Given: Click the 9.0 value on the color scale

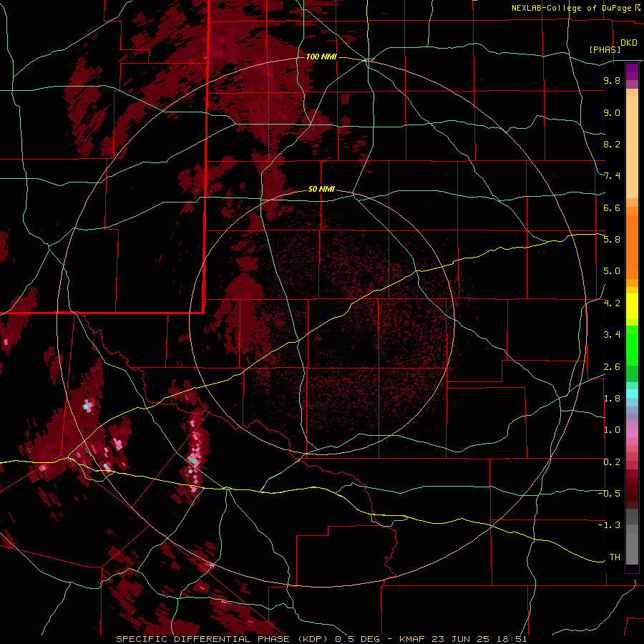Looking at the screenshot, I should coord(612,112).
